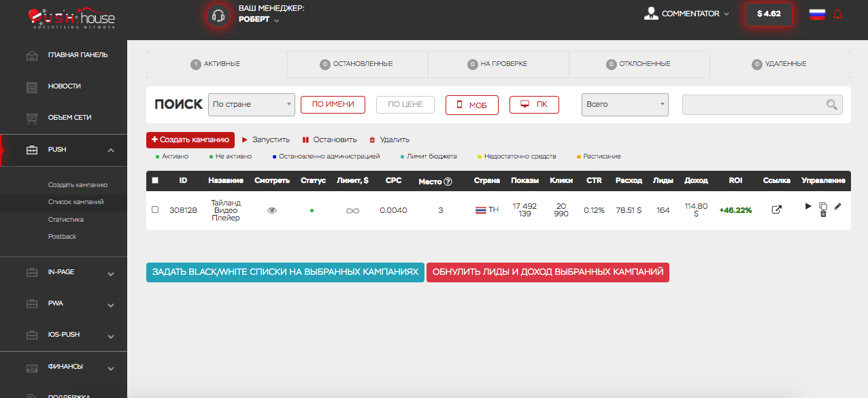
Task: Toggle the eye icon for Тайланд campaign
Action: [x=272, y=210]
